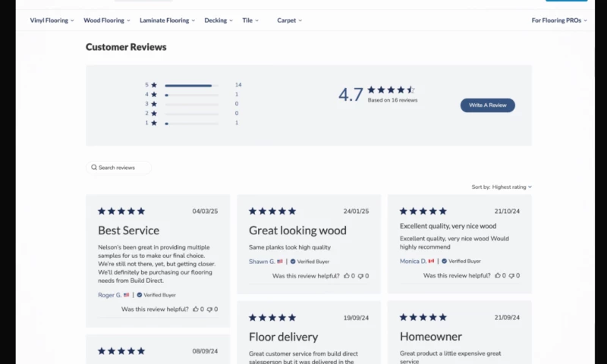The image size is (607, 364).
Task: Expand the Vinyl Flooring menu
Action: [52, 20]
